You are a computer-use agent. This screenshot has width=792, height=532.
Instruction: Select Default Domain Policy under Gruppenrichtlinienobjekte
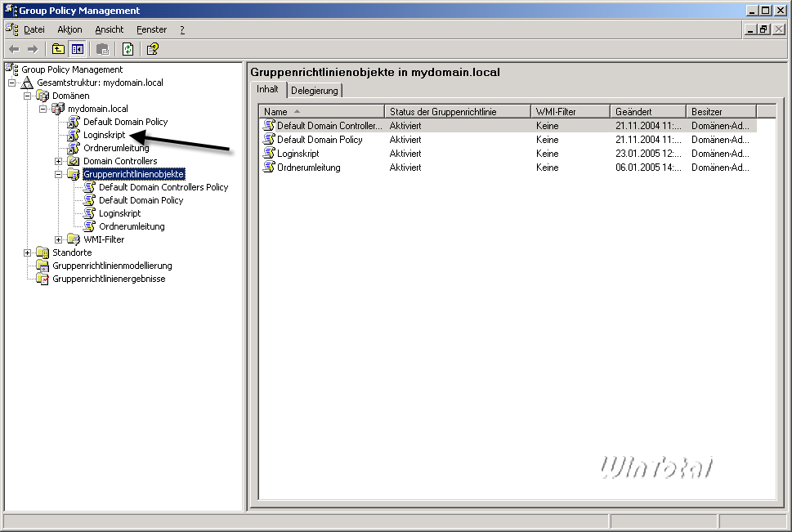[x=141, y=200]
